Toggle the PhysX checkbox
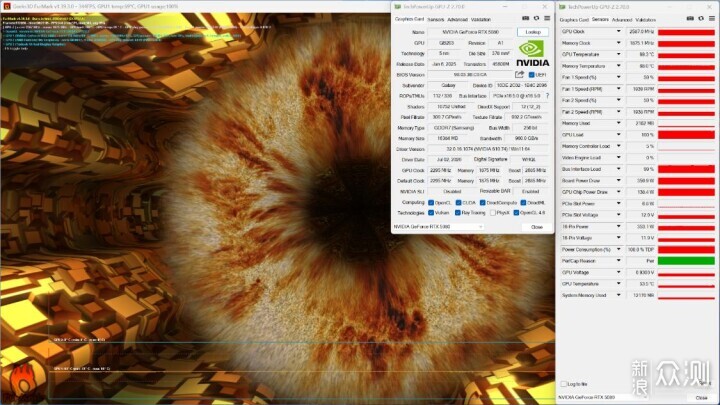This screenshot has height=405, width=720. coord(493,213)
